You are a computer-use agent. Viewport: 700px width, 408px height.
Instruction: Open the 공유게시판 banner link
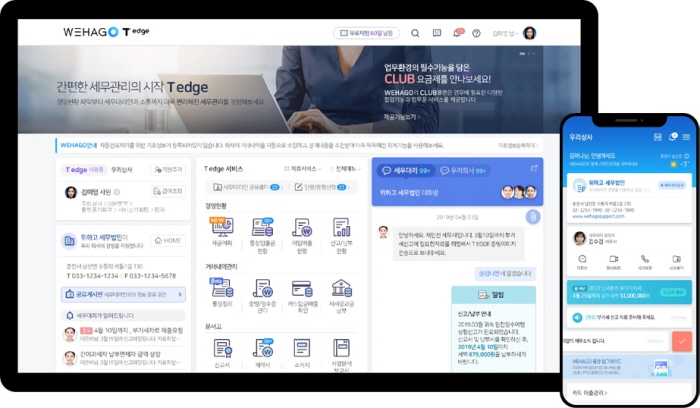pyautogui.click(x=123, y=295)
